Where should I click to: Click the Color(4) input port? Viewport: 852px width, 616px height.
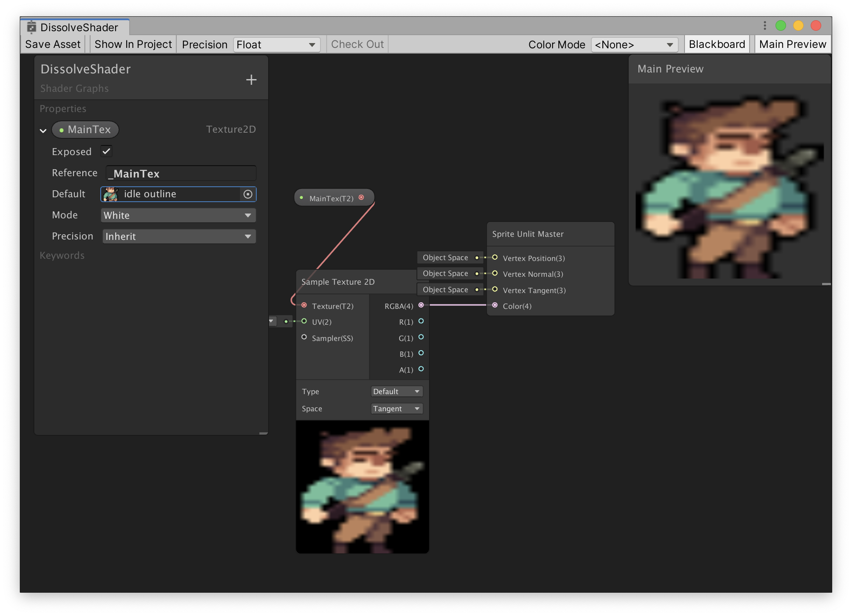[x=495, y=305]
